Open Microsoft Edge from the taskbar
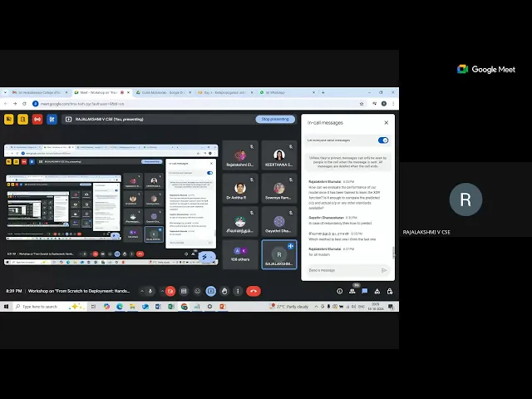The width and height of the screenshot is (532, 399). [x=120, y=307]
